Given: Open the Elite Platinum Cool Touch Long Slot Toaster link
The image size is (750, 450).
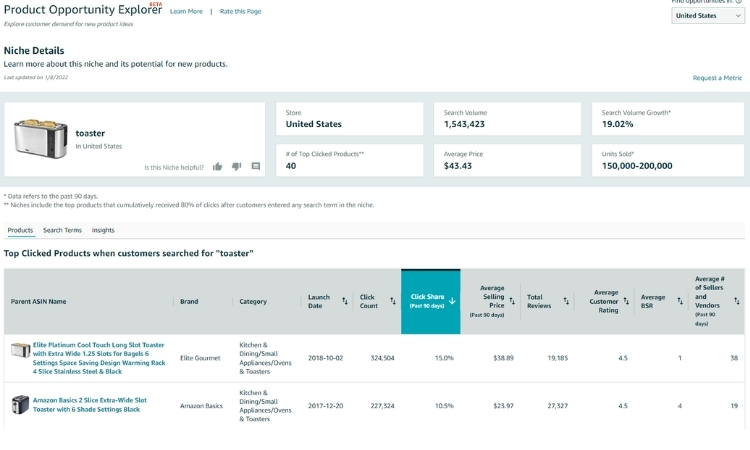Looking at the screenshot, I should pyautogui.click(x=99, y=358).
